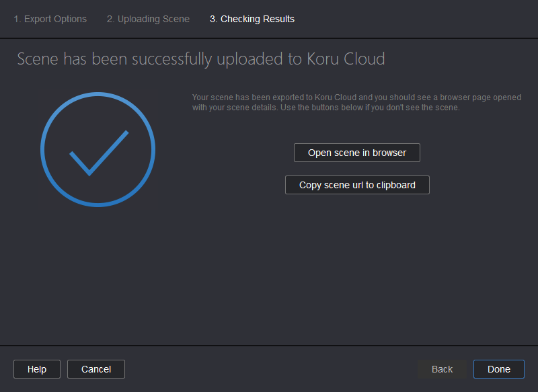
Task: Switch to the Export Options step
Action: tap(50, 19)
